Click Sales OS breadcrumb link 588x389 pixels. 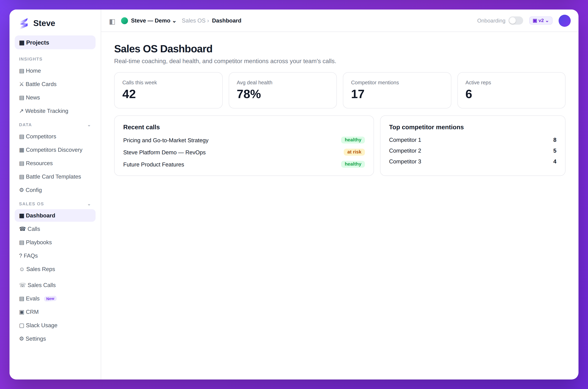pos(193,21)
